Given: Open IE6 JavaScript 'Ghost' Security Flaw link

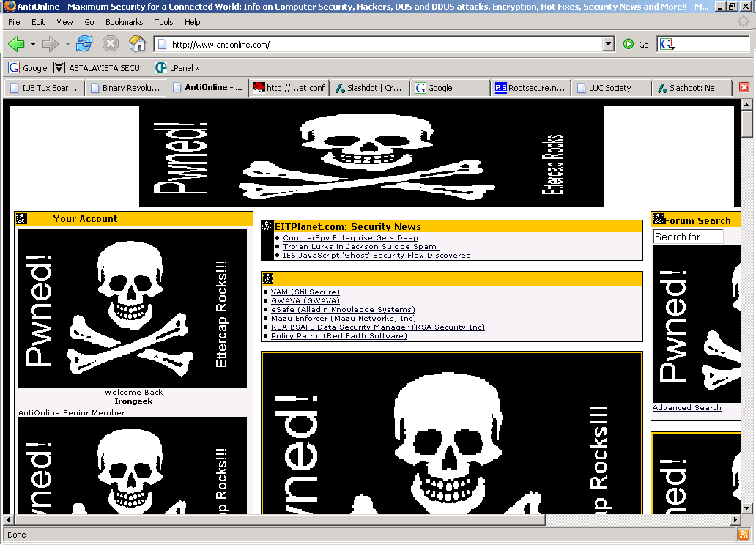Looking at the screenshot, I should click(x=377, y=255).
